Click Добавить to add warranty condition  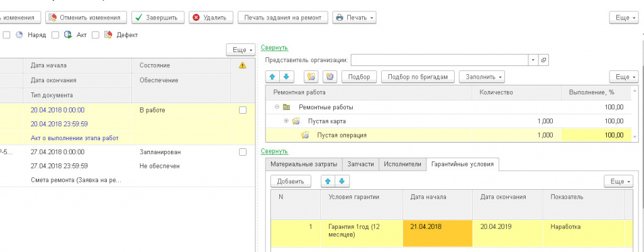pos(291,181)
